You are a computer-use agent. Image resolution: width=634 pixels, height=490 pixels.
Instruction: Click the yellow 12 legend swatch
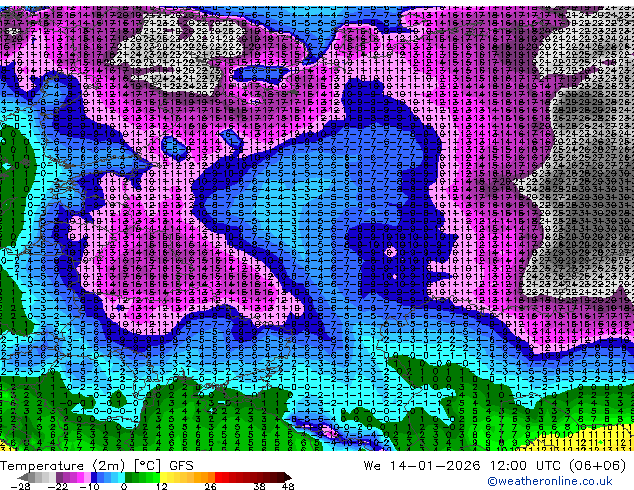(164, 477)
